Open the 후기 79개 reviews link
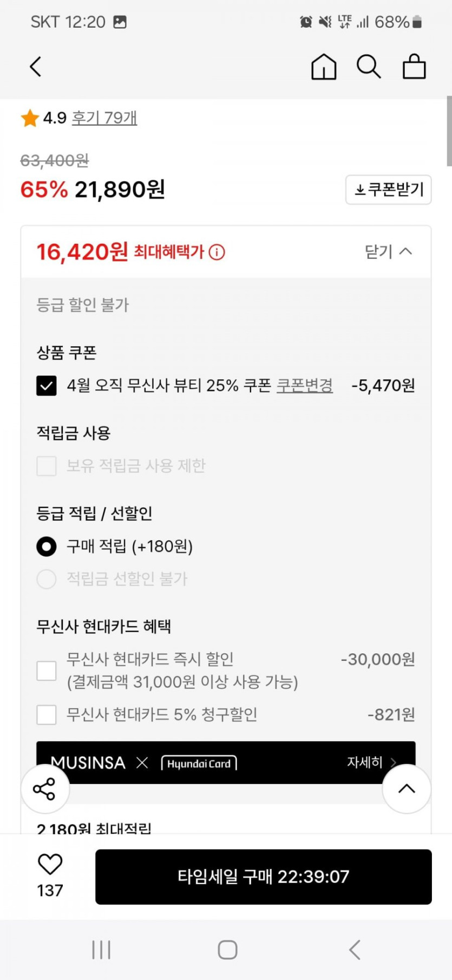The width and height of the screenshot is (452, 980). point(104,118)
